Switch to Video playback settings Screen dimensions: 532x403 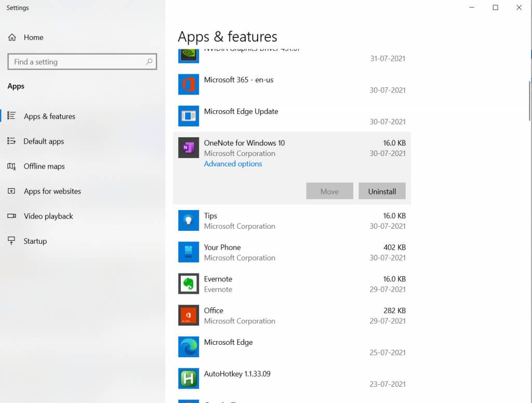pos(48,216)
